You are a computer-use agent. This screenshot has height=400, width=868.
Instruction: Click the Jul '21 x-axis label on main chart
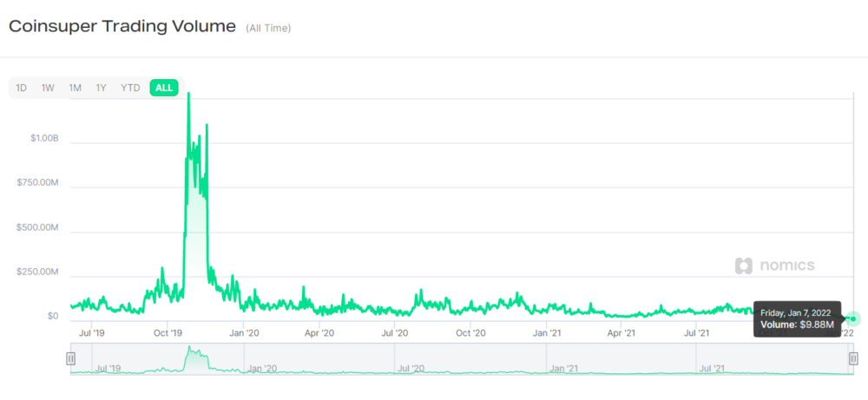[x=697, y=333]
